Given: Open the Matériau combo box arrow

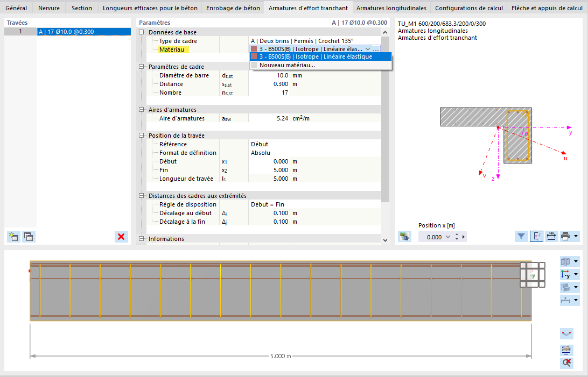Looking at the screenshot, I should pos(367,49).
